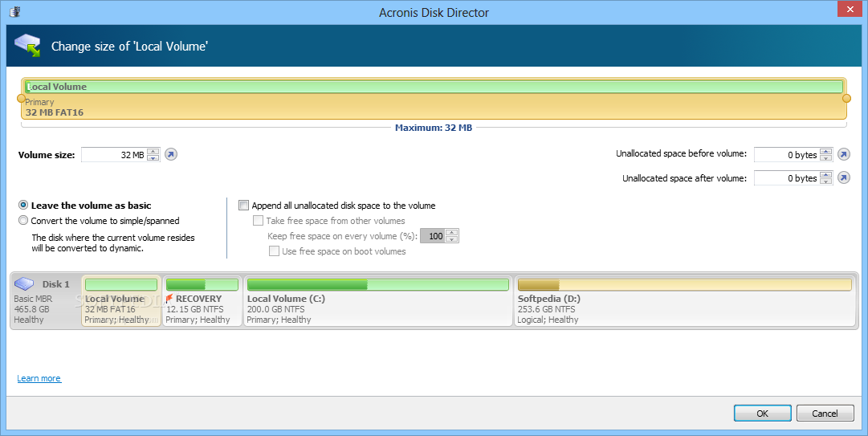Viewport: 868px width, 436px height.
Task: Check Append all unallocated disk space
Action: click(243, 206)
